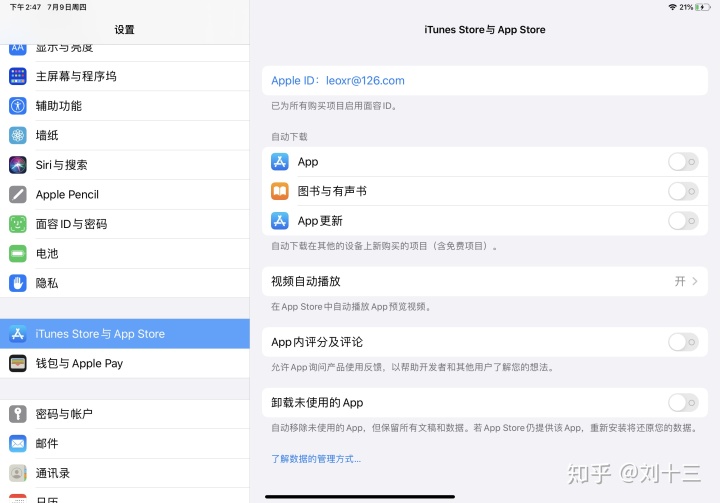Open 钱包与Apple Pay settings

click(x=125, y=363)
